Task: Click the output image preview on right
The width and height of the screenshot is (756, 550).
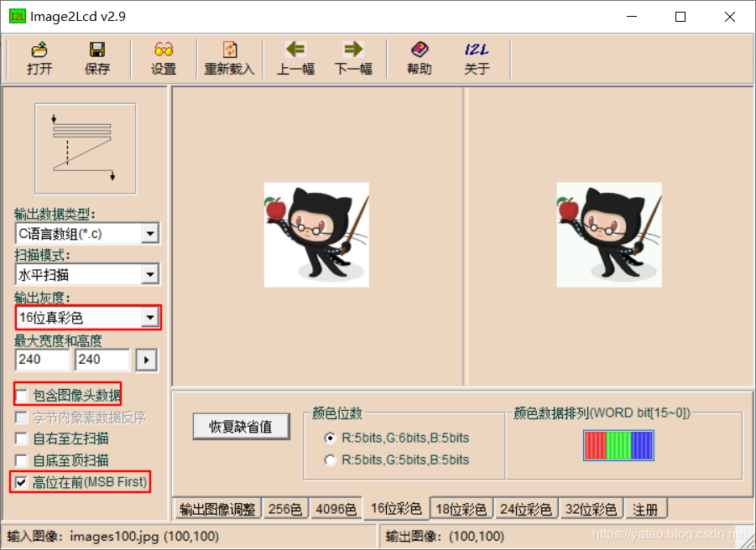Action: (609, 235)
